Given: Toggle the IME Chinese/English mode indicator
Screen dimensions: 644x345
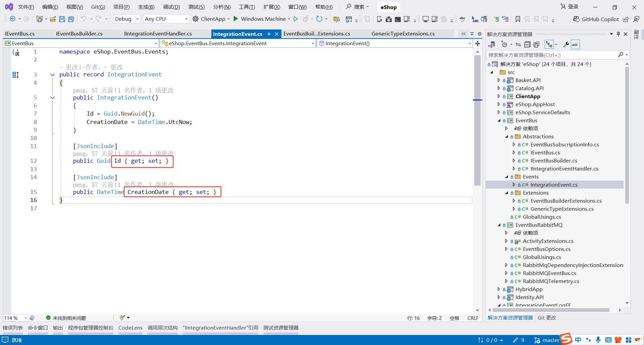Looking at the screenshot, I should (x=578, y=340).
